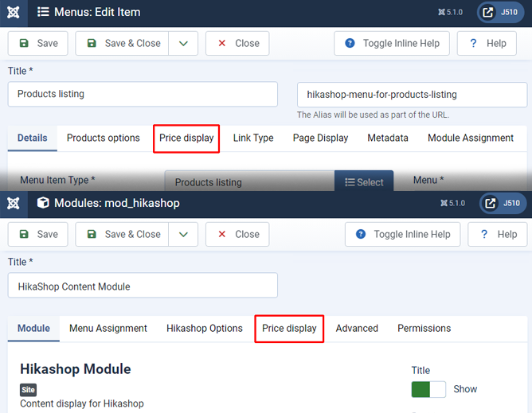Open the Module Assignment tab

[x=471, y=138]
